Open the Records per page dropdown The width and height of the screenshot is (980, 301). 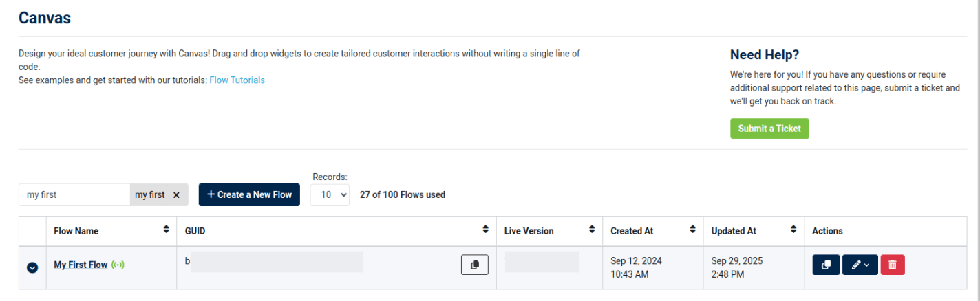coord(330,194)
